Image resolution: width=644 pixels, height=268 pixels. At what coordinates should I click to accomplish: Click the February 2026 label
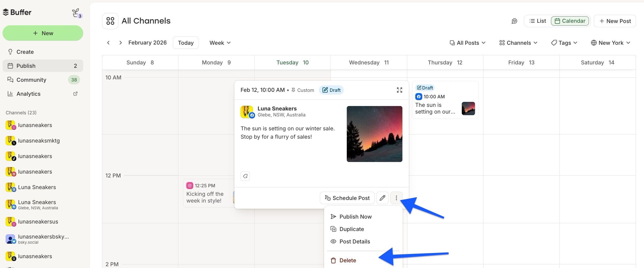point(148,43)
